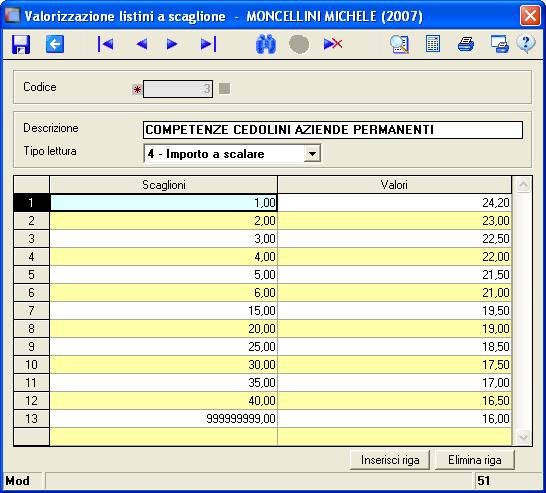Open the Tipo lettura dropdown
The height and width of the screenshot is (493, 546).
312,154
